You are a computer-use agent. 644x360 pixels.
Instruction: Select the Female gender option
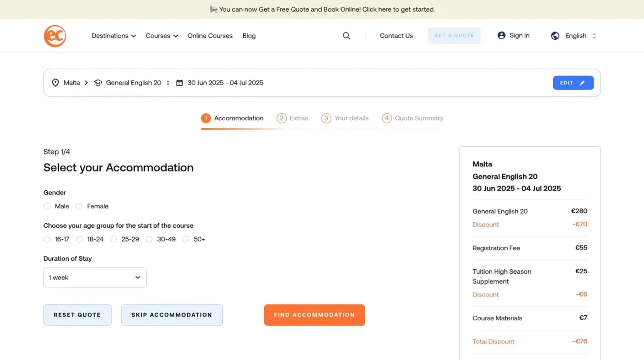click(x=79, y=206)
